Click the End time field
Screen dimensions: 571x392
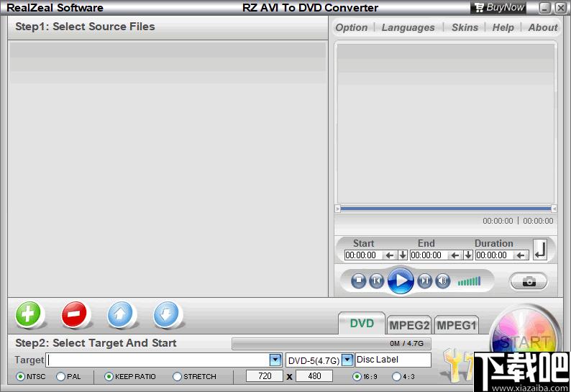[x=430, y=255]
